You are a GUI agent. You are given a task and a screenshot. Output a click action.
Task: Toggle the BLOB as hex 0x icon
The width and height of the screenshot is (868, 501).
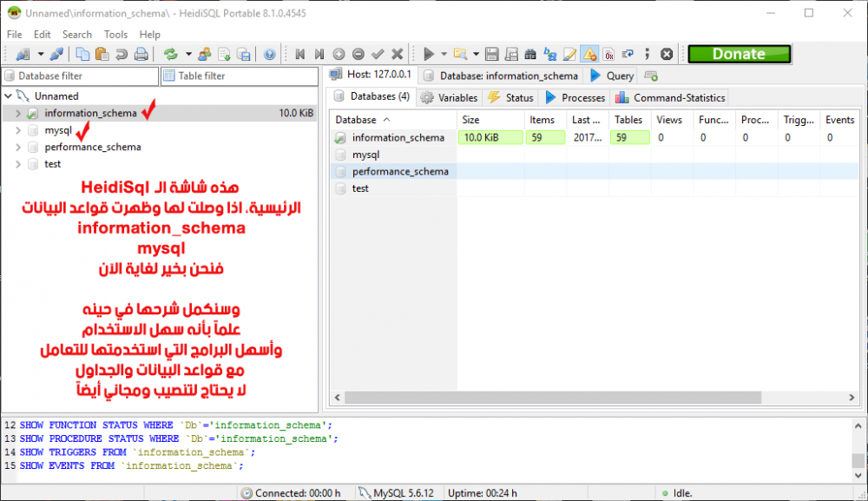click(609, 54)
